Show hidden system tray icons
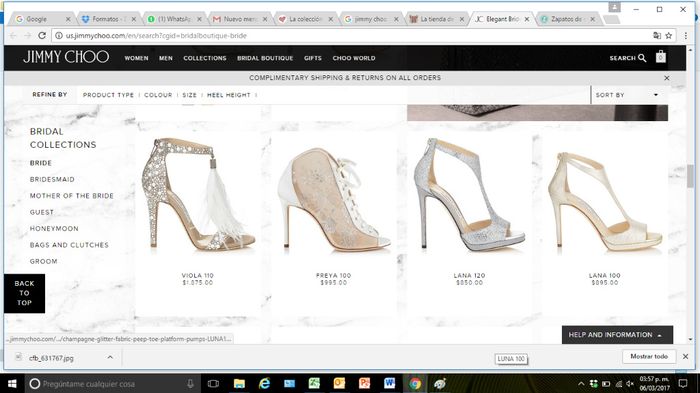This screenshot has width=700, height=393. tap(581, 384)
